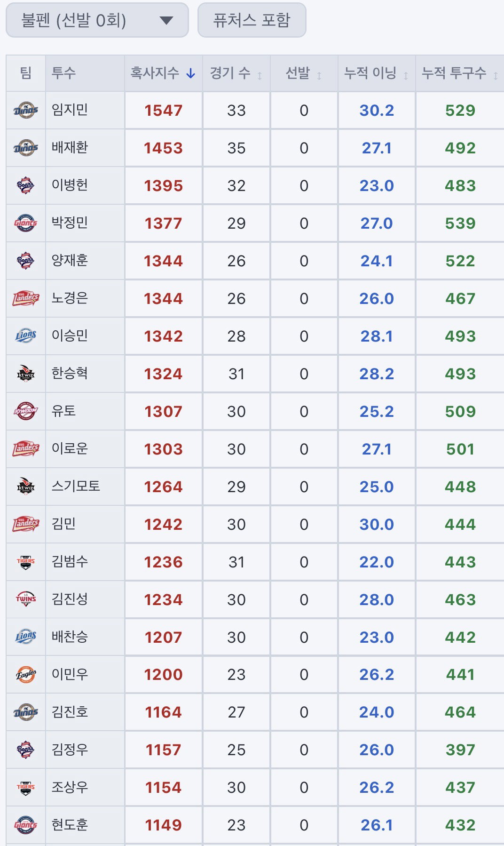Click the Tigers logo beside 김범수
Screen dimensions: 504x846
point(26,561)
